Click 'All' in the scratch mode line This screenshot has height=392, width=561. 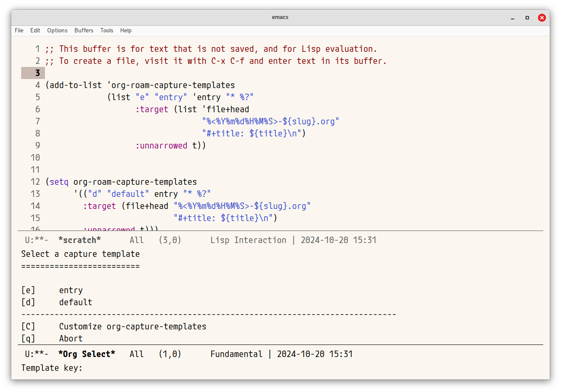(137, 240)
